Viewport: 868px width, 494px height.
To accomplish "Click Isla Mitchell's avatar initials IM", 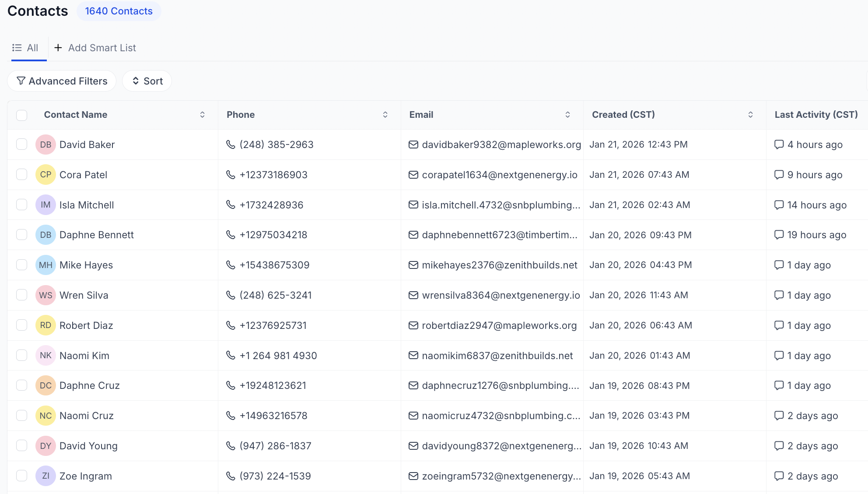I will pyautogui.click(x=45, y=205).
